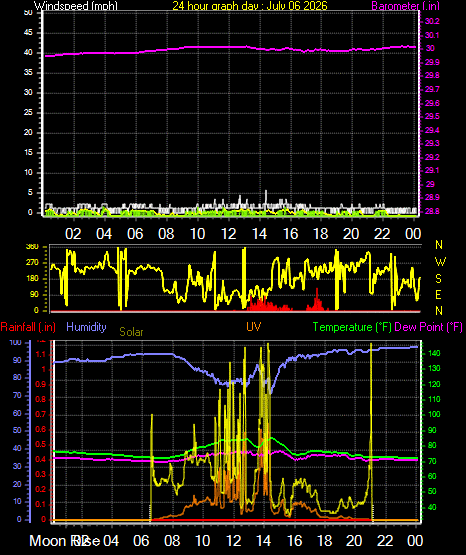466x555 pixels.
Task: Click the "E" compass direction label
Action: pyautogui.click(x=438, y=294)
